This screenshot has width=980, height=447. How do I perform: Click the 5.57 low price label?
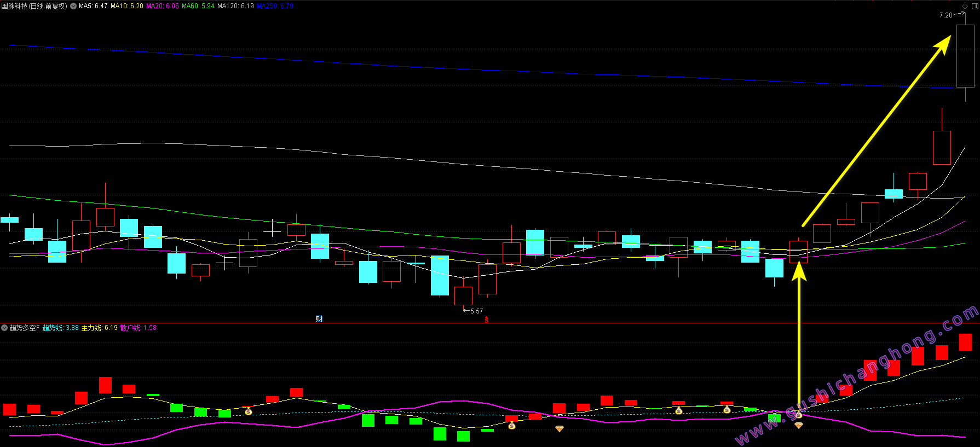coord(477,311)
